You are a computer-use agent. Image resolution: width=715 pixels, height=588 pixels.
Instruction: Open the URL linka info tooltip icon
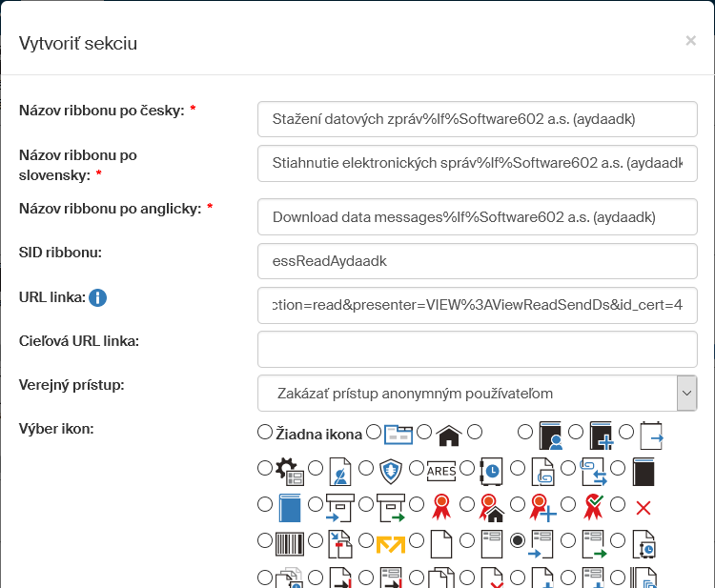(97, 298)
